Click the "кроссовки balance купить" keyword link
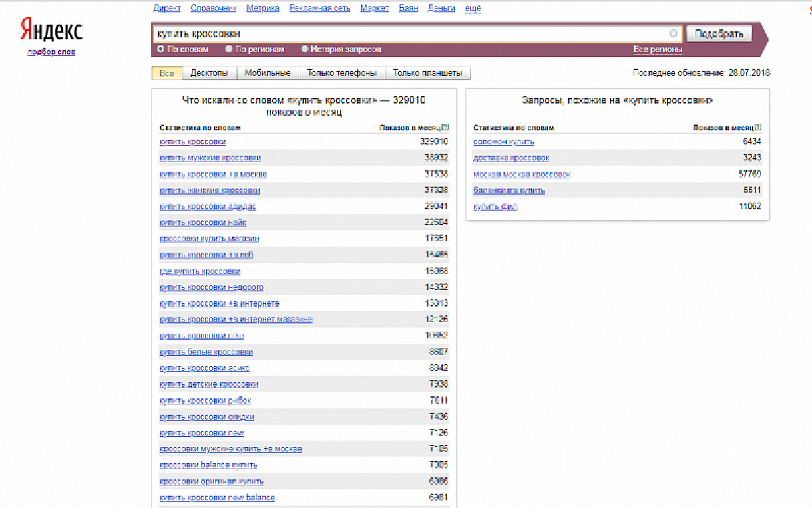This screenshot has width=812, height=508. point(209,465)
